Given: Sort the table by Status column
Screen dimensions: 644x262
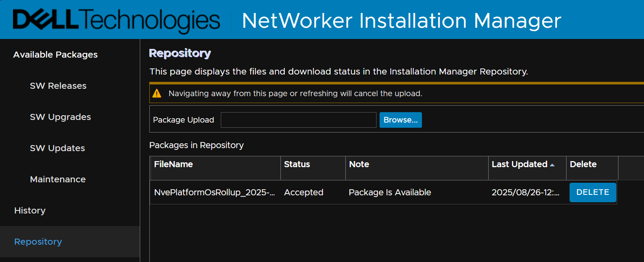Looking at the screenshot, I should [296, 164].
